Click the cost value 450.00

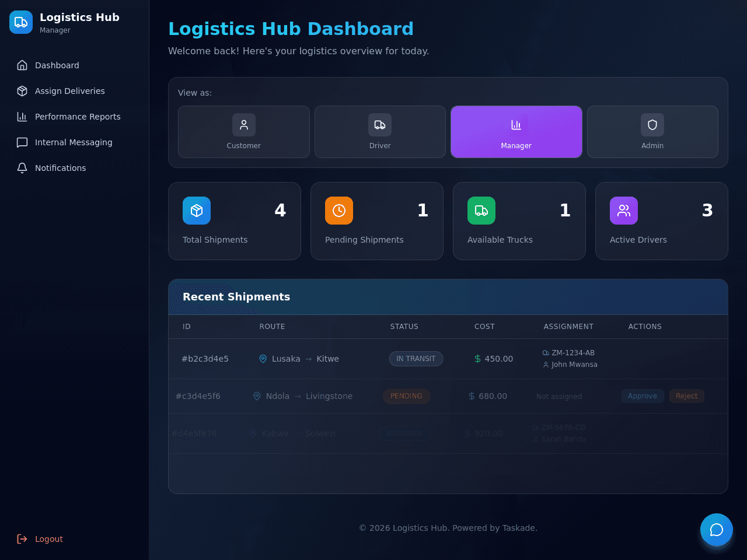click(499, 359)
